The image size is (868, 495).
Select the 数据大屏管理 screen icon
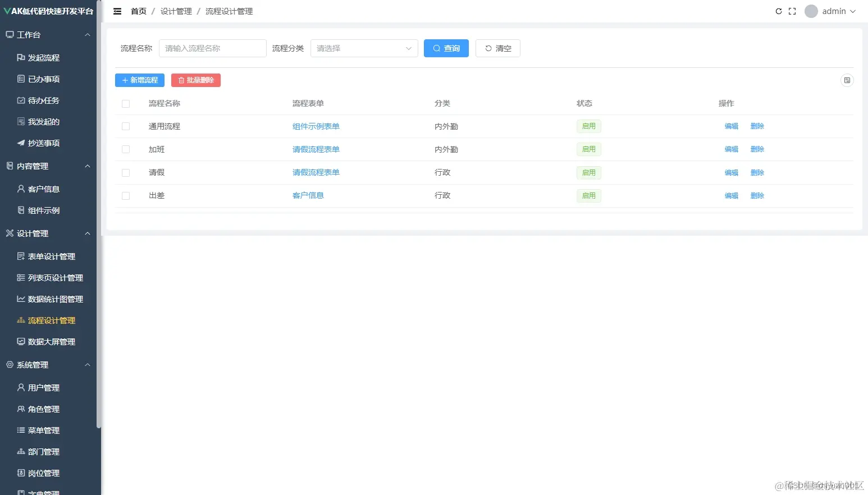[x=20, y=341]
